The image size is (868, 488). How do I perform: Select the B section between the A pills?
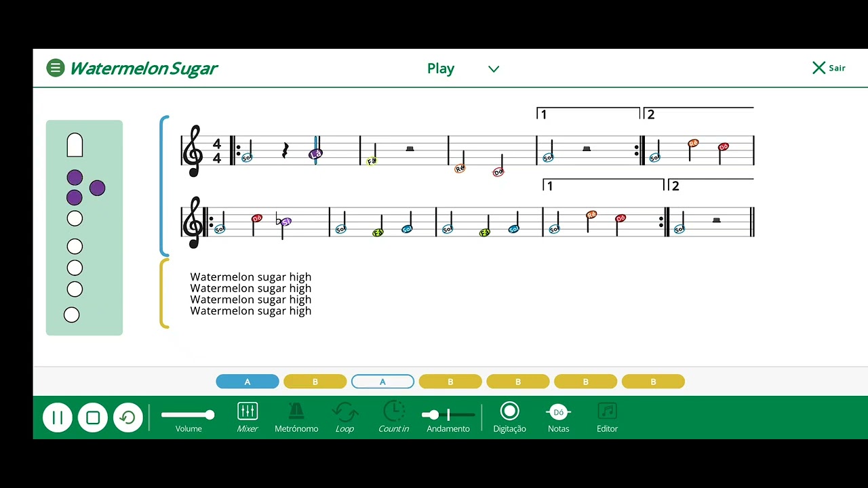click(315, 382)
